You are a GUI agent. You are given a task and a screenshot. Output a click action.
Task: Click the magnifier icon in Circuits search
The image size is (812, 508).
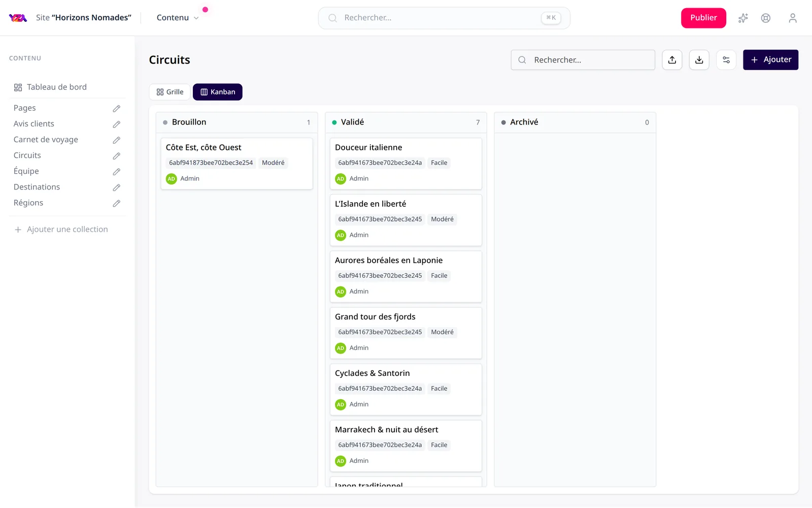coord(522,60)
